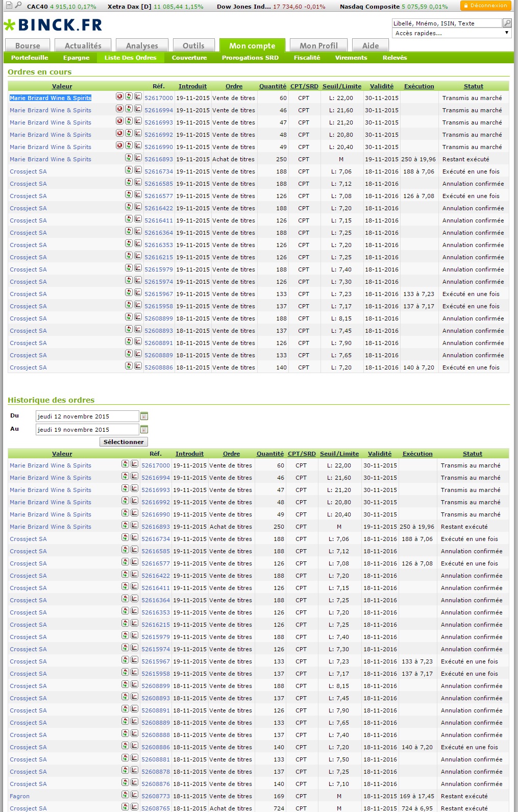Open reference 52616734 link in Ordres en cours
Viewport: 518px width, 812px height.
pos(159,171)
